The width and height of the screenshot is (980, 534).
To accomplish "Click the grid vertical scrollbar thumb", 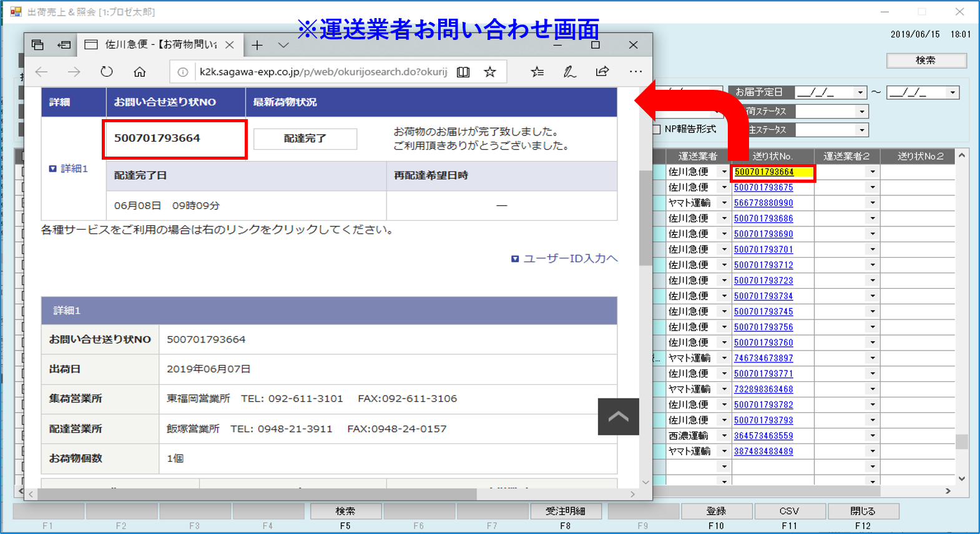I will (x=962, y=442).
